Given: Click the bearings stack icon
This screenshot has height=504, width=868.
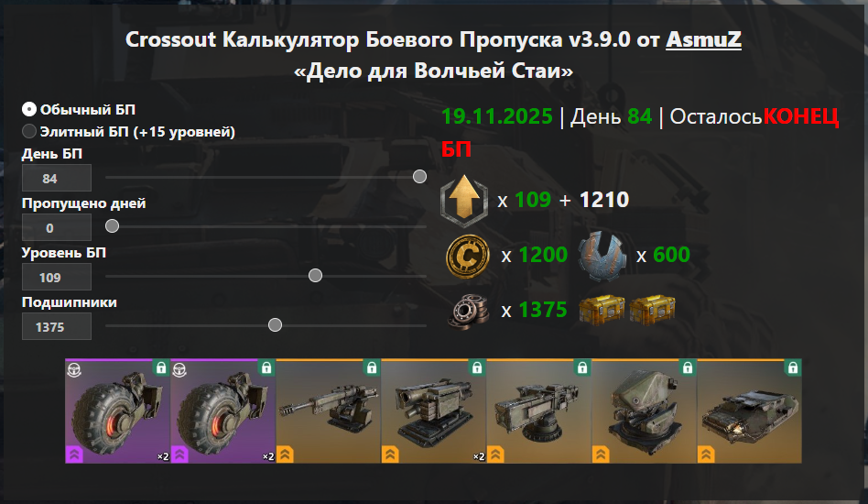Looking at the screenshot, I should (x=469, y=312).
